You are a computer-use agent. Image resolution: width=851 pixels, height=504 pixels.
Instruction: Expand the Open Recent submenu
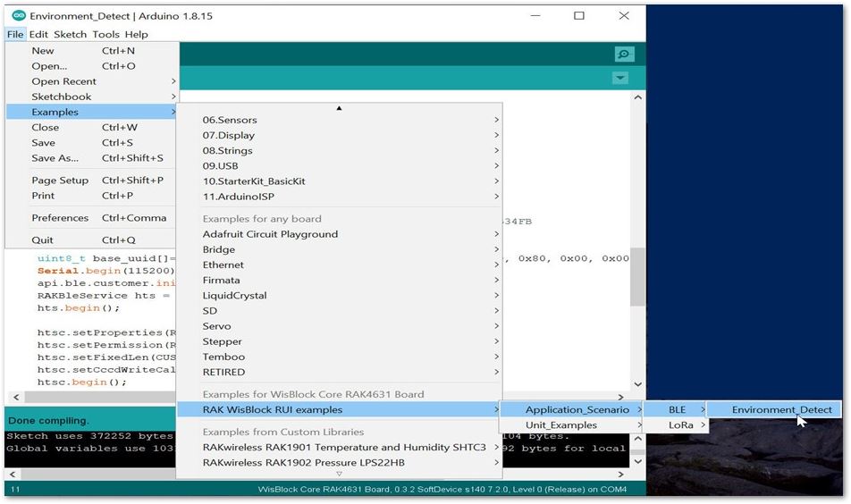[x=92, y=81]
